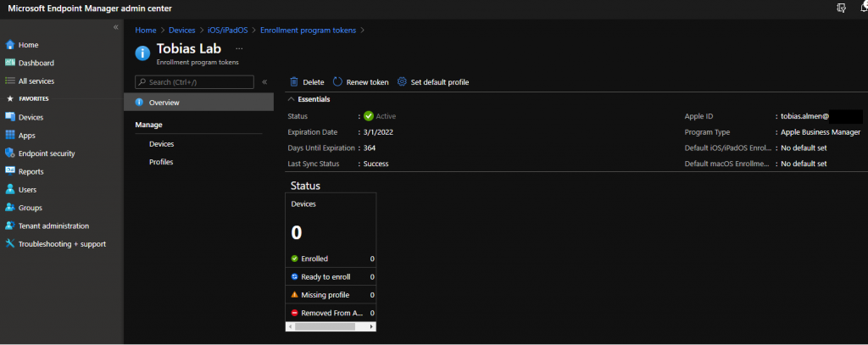The image size is (868, 345).
Task: Open the Reports icon in the sidebar
Action: [10, 171]
